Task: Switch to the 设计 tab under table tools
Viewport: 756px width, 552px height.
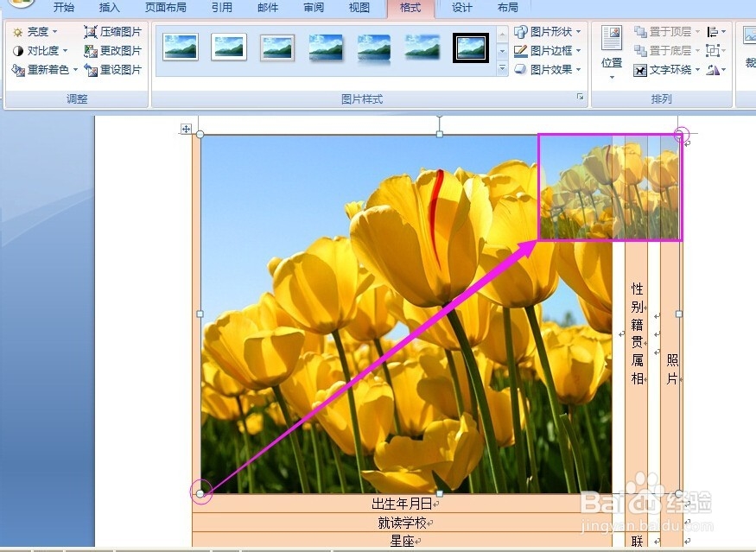Action: click(461, 8)
